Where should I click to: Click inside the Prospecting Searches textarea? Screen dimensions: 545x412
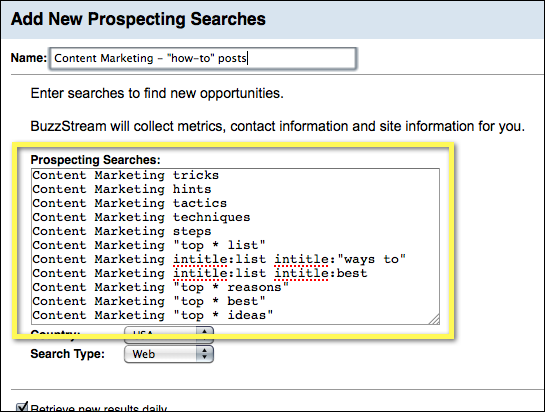click(235, 246)
